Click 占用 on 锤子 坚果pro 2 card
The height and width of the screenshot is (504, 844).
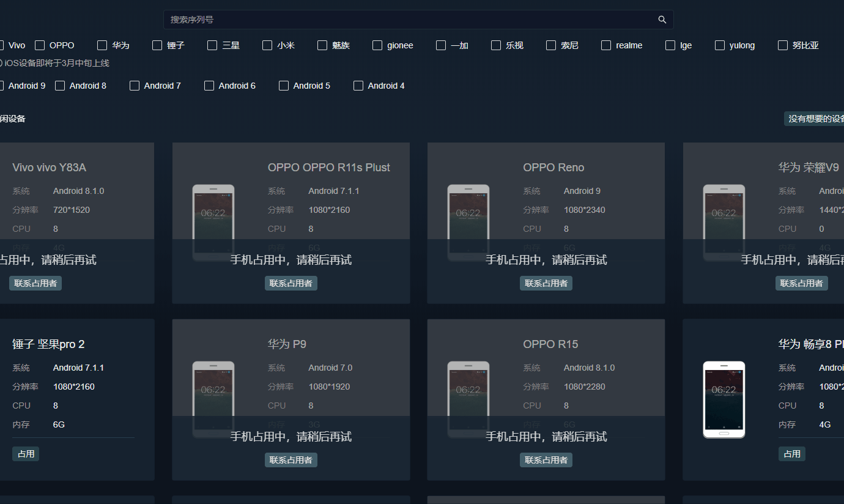[x=26, y=454]
